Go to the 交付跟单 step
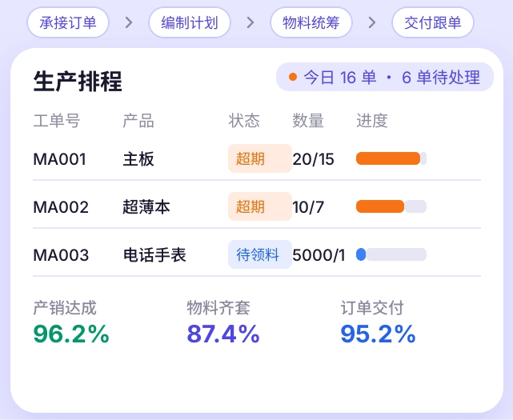Viewport: 513px width, 420px height. pos(433,22)
